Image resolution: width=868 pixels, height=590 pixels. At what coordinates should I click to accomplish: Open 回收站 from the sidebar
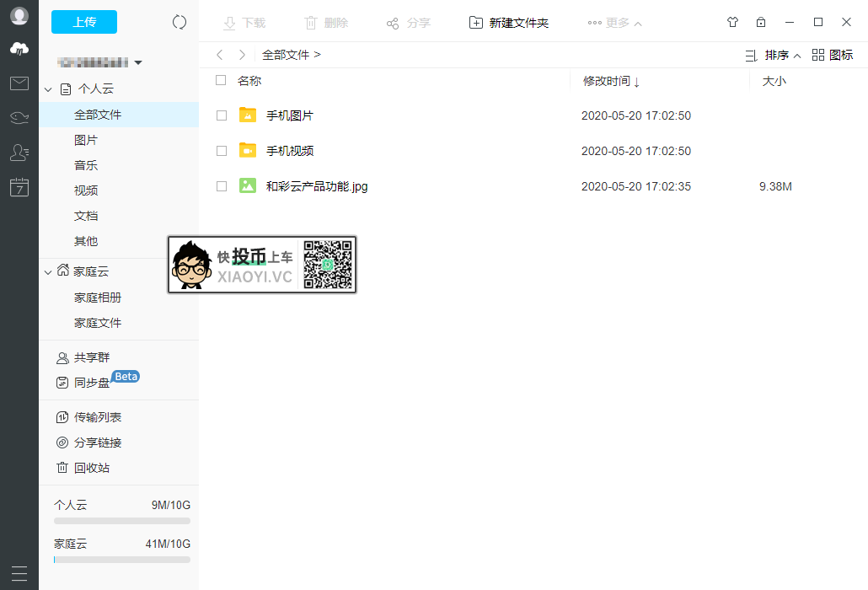click(93, 467)
